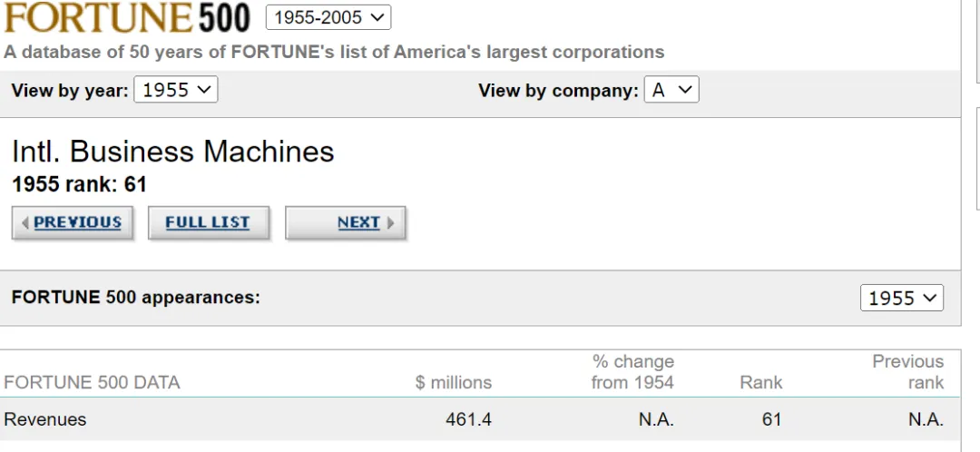Open the 1955-2005 range dropdown
The width and height of the screenshot is (980, 452).
(328, 17)
